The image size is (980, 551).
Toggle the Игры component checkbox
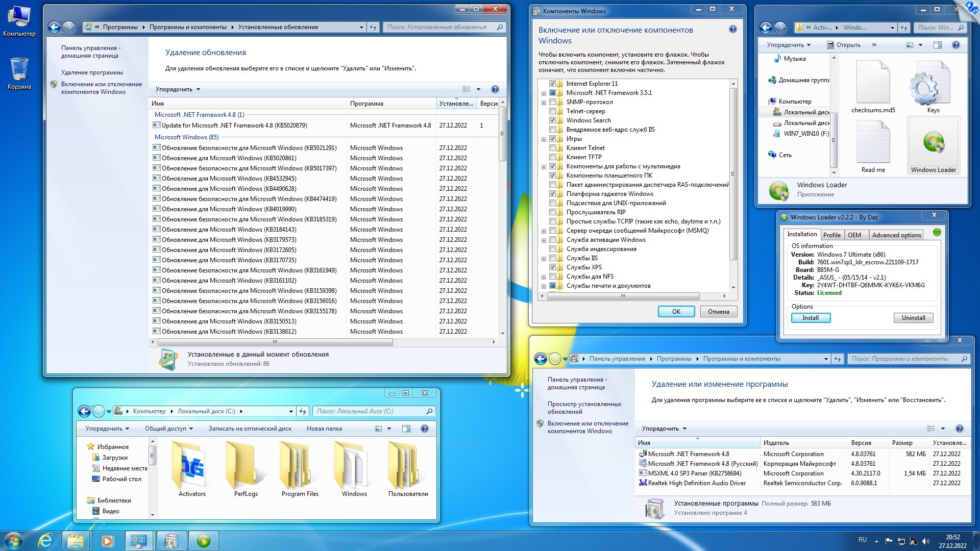pos(552,139)
